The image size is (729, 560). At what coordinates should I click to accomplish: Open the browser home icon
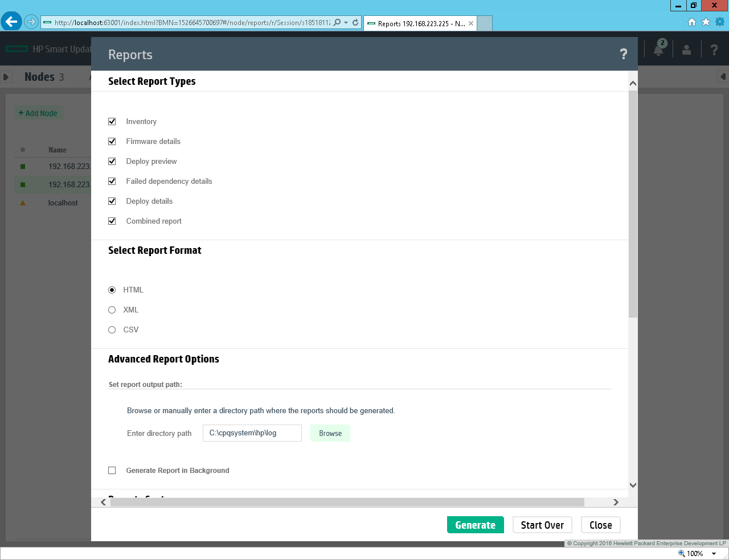692,22
